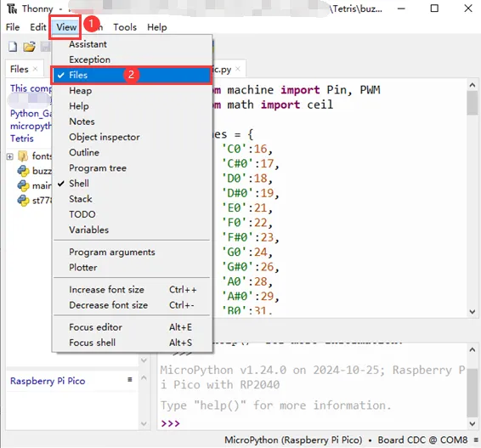This screenshot has width=481, height=448.
Task: Click shell scrollbar up arrow
Action: [x=473, y=349]
